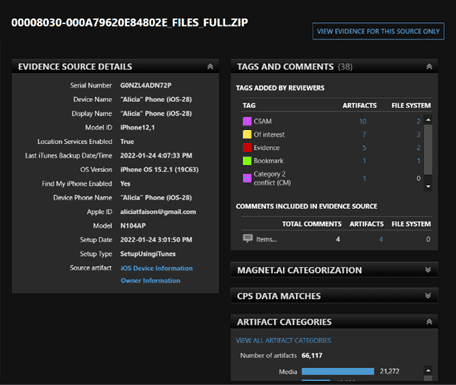Click artifact categories scroll up arrow

click(x=428, y=370)
